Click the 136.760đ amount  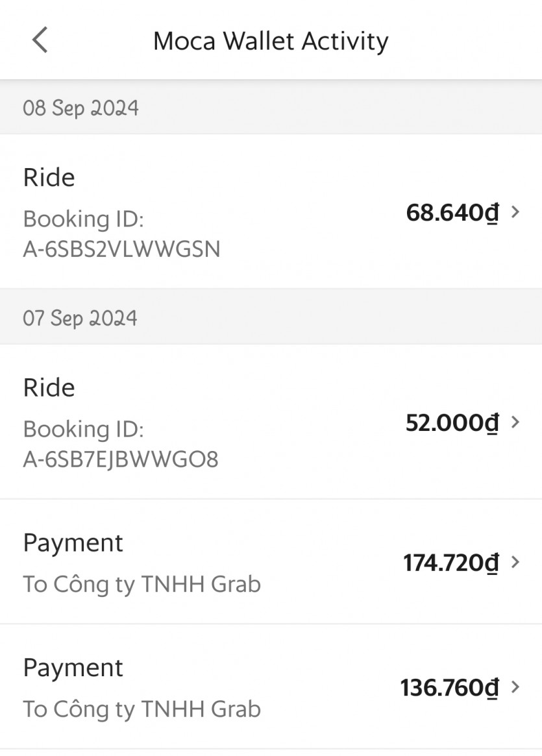click(x=449, y=687)
